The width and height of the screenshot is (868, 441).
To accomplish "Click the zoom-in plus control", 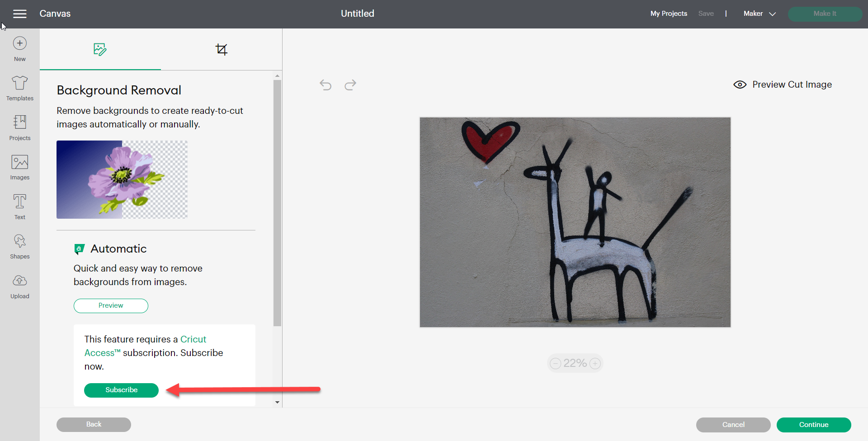I will tap(595, 363).
